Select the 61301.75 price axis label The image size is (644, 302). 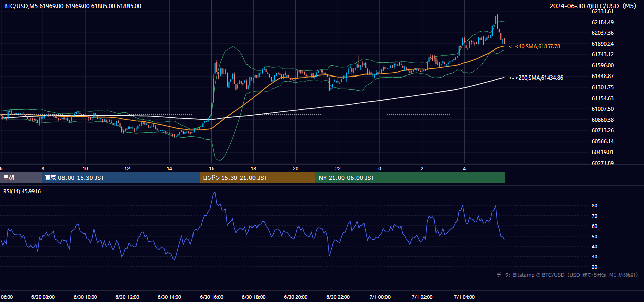pos(602,87)
